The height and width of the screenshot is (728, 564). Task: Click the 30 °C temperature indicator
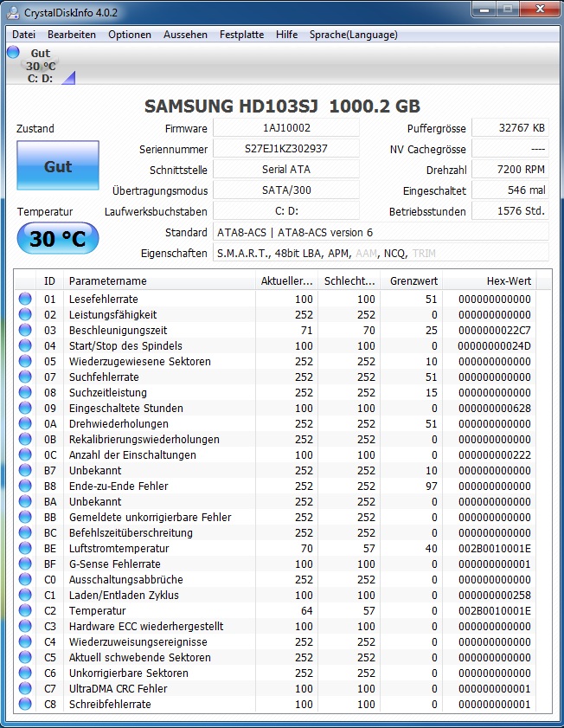click(x=58, y=238)
